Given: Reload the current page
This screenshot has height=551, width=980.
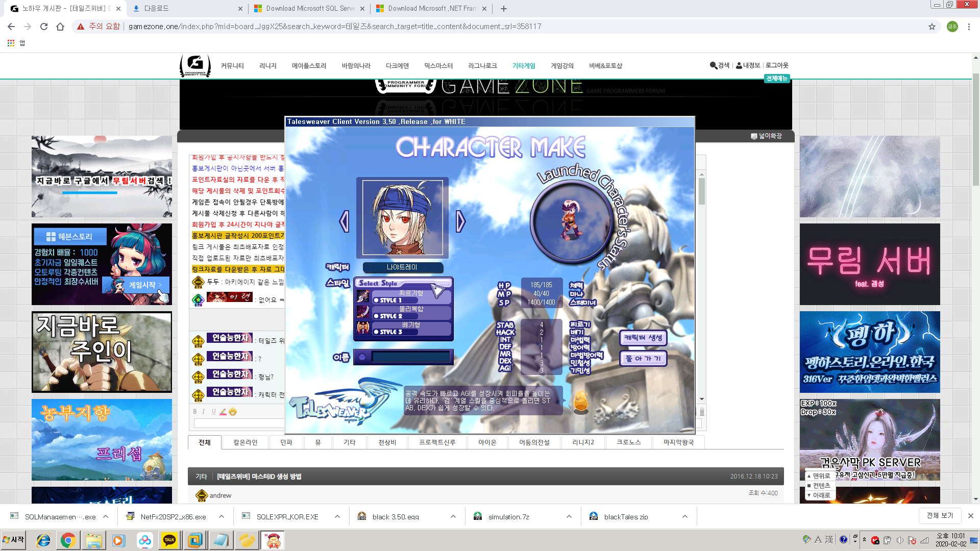Looking at the screenshot, I should (x=44, y=27).
